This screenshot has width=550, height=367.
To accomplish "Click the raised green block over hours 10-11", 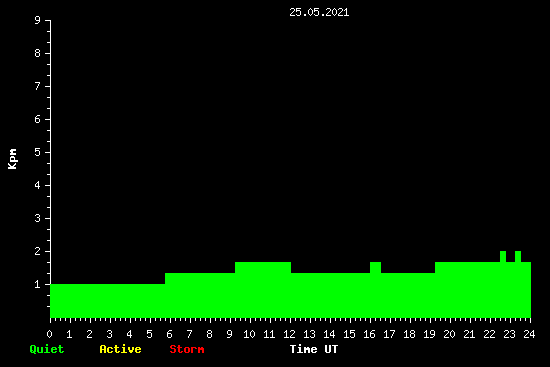I will point(263,267).
